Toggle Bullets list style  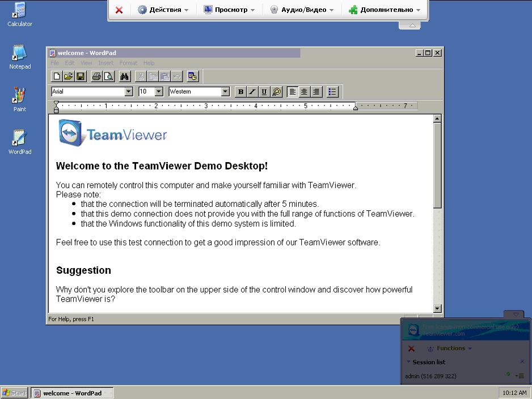tap(332, 91)
